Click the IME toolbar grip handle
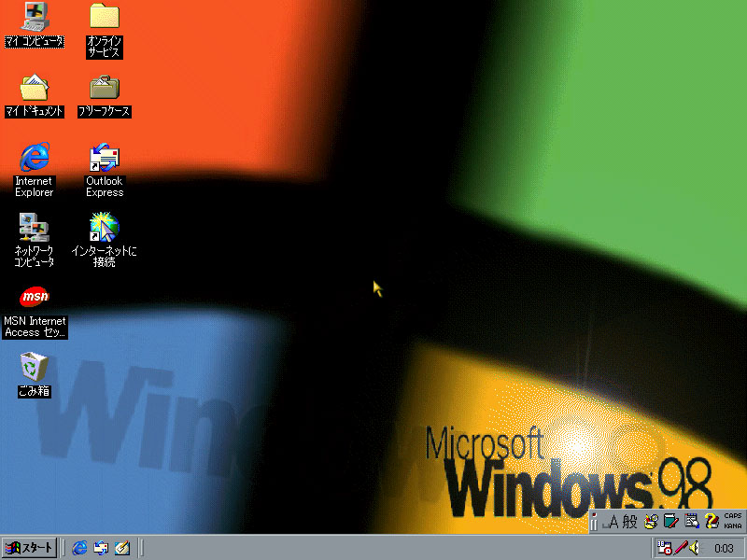 tap(594, 522)
